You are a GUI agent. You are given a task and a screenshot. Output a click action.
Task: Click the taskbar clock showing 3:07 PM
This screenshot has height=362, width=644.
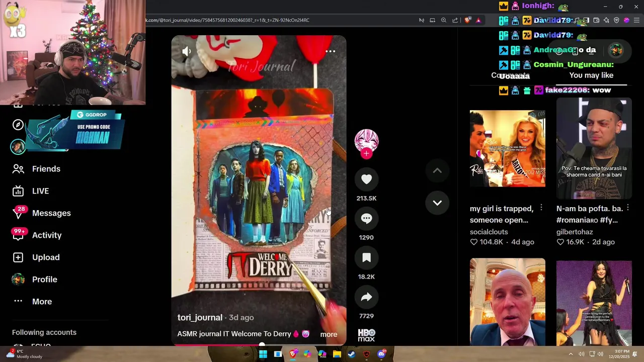tap(620, 354)
